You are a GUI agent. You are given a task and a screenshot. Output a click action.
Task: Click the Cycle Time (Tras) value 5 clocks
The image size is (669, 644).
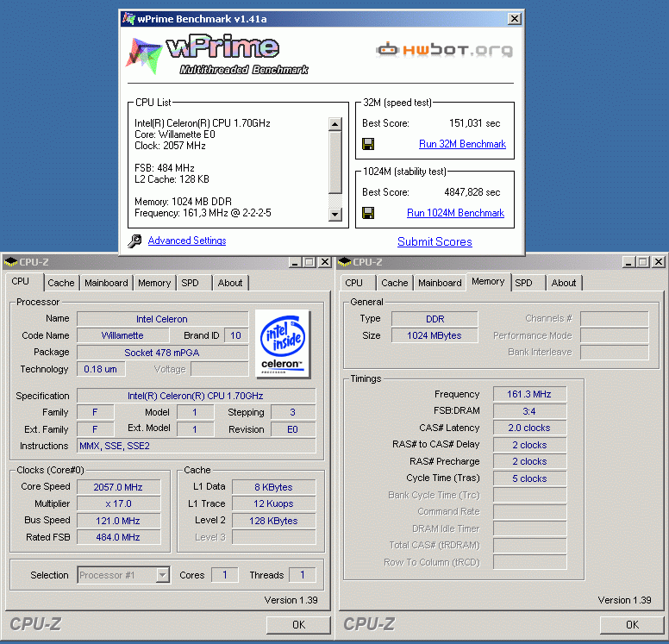tap(529, 478)
